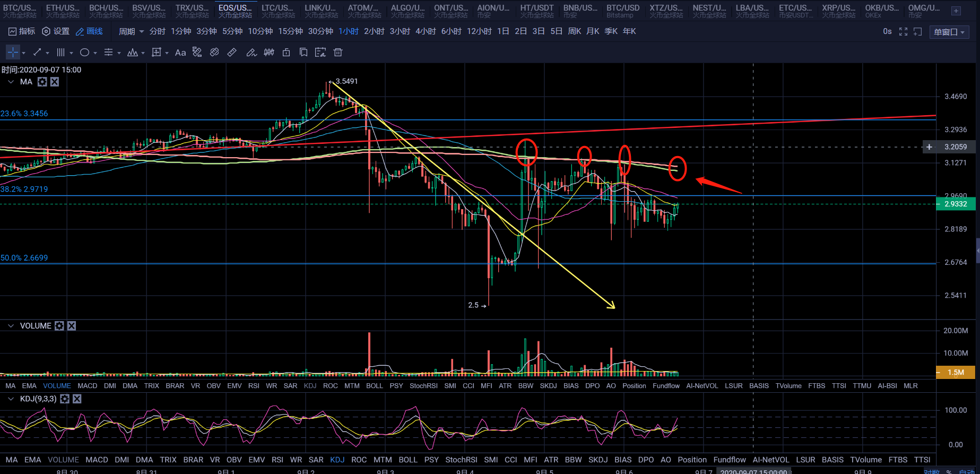Select the vertical parallel lines tool
The width and height of the screenshot is (980, 474).
click(61, 52)
